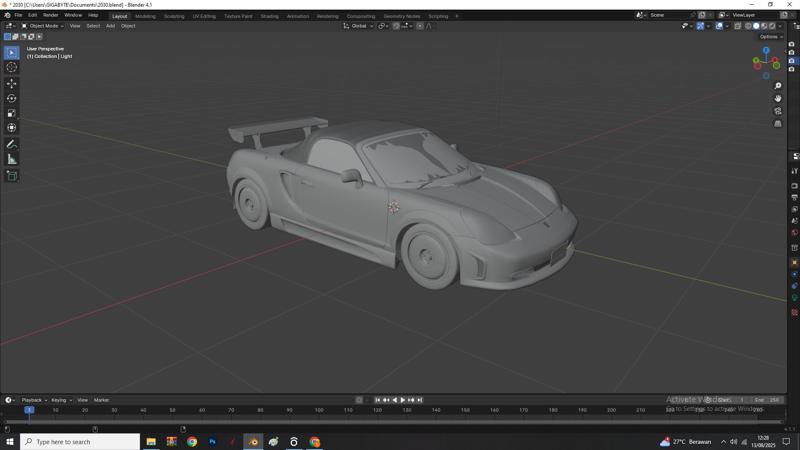Click the zoom magnifier viewport icon
The image size is (800, 450).
tap(778, 86)
